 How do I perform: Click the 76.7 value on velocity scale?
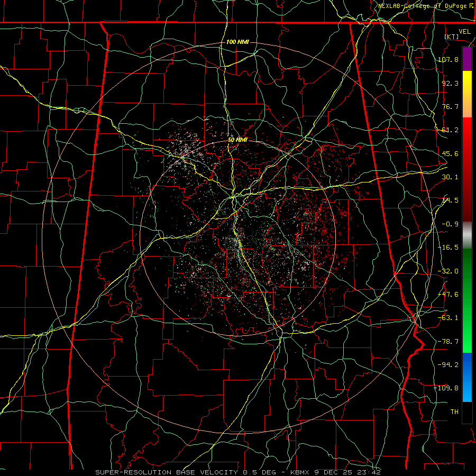pyautogui.click(x=450, y=106)
